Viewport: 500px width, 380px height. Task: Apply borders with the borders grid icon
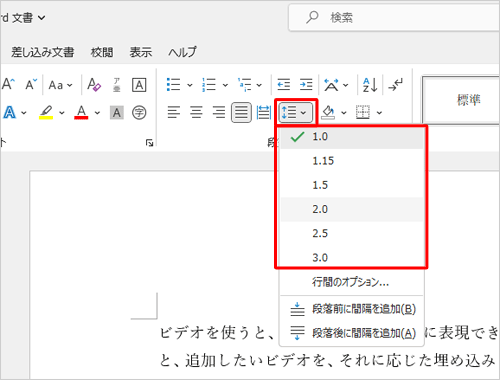point(363,112)
